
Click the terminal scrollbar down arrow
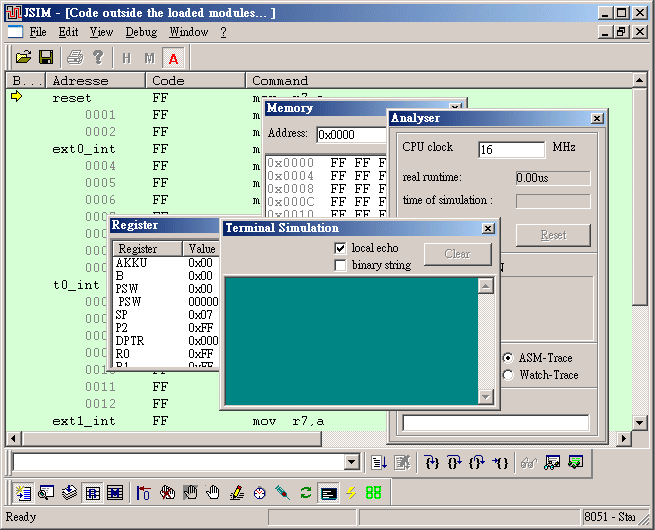(x=485, y=397)
